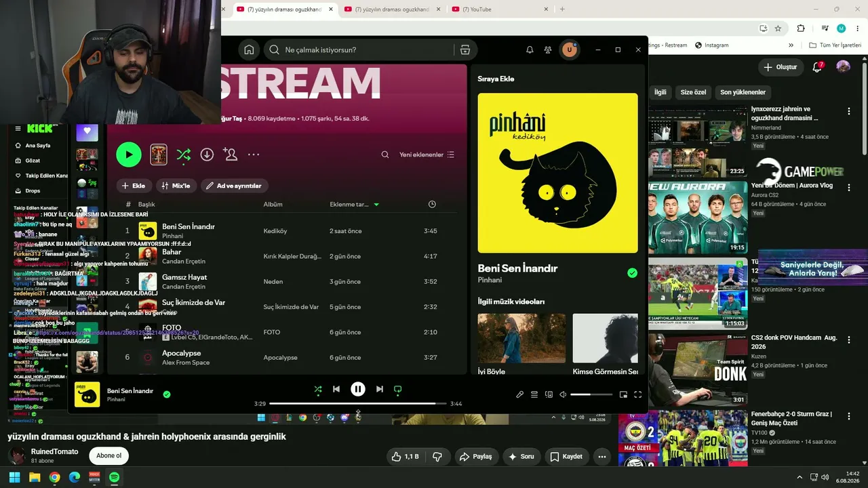
Task: Bookmark this page with the star icon
Action: pos(778,28)
